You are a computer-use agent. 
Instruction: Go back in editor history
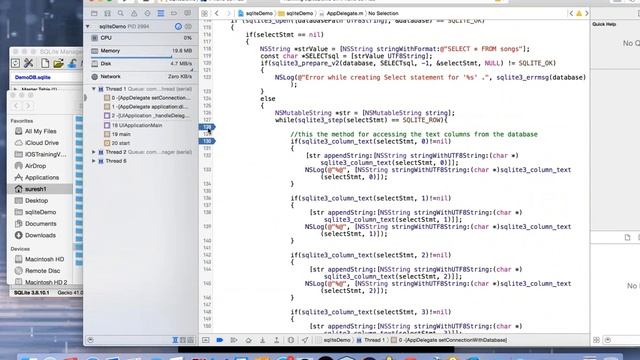click(217, 13)
